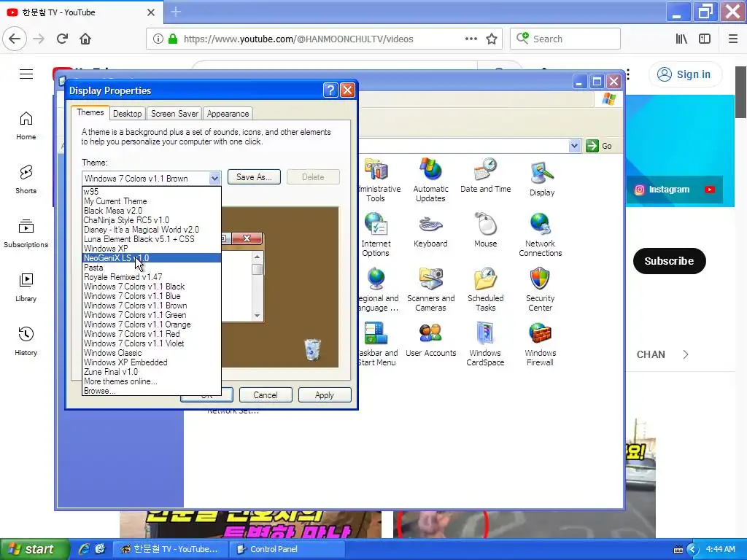Open Administrative Tools in Control Panel

click(376, 180)
